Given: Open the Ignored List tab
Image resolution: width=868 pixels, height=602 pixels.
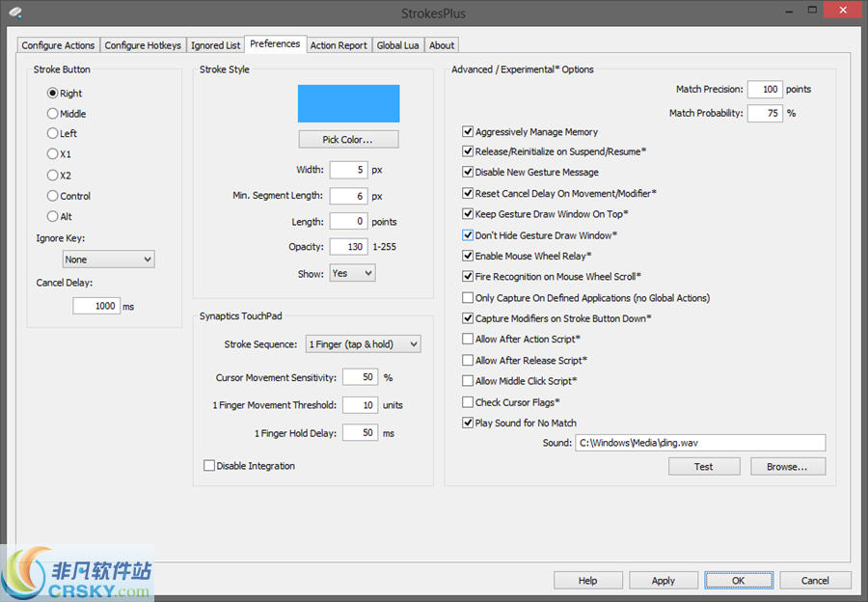Looking at the screenshot, I should click(x=215, y=44).
